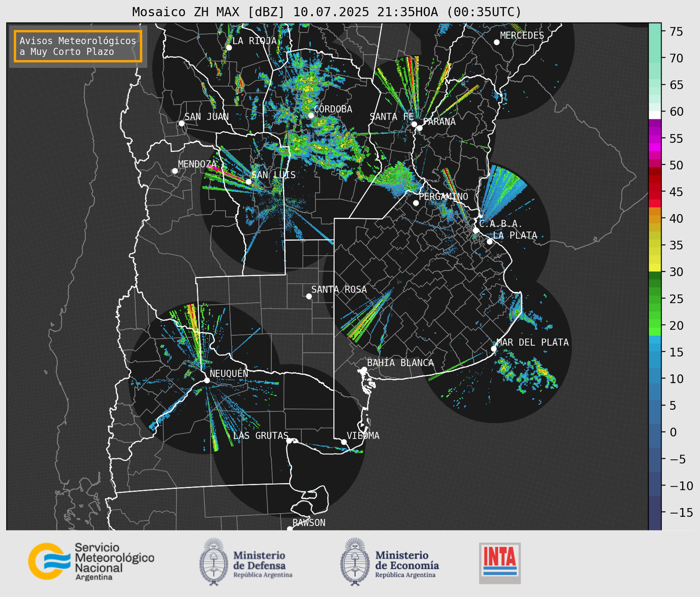Click the Avisos Meteorológicos a Muy Corto Plazo box
The image size is (700, 597).
tap(78, 46)
